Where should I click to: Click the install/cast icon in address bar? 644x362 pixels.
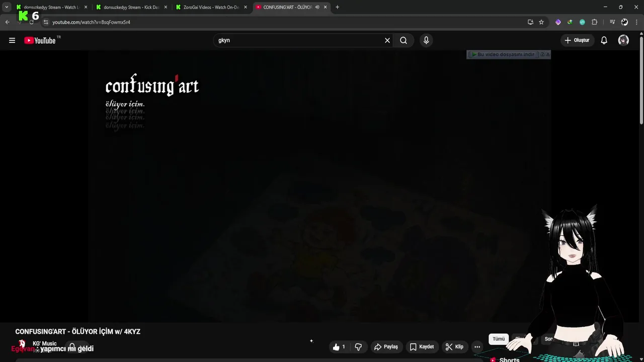[530, 22]
